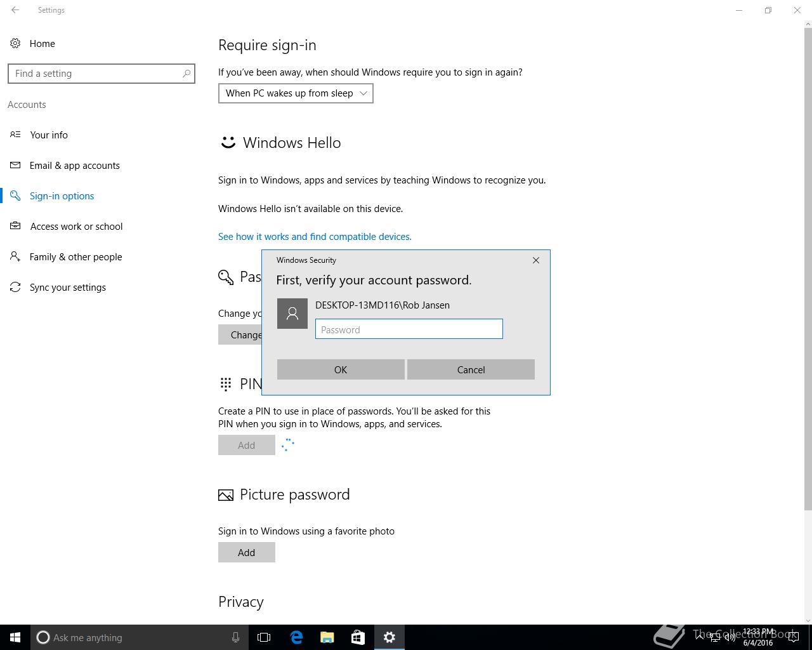Open Task View in the taskbar
This screenshot has width=812, height=650.
(x=264, y=637)
